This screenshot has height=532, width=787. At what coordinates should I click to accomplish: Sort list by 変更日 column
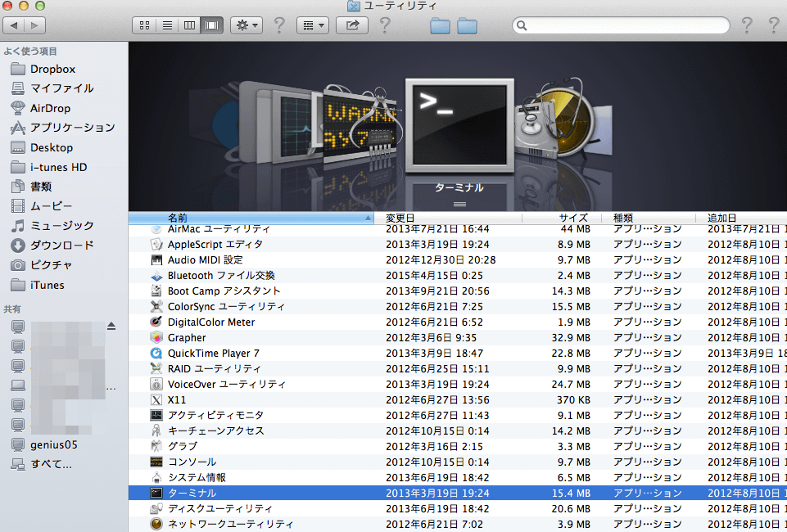[x=401, y=219]
